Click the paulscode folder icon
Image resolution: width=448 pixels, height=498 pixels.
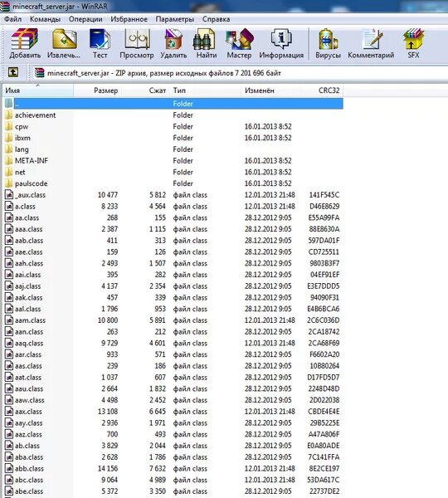click(x=9, y=183)
